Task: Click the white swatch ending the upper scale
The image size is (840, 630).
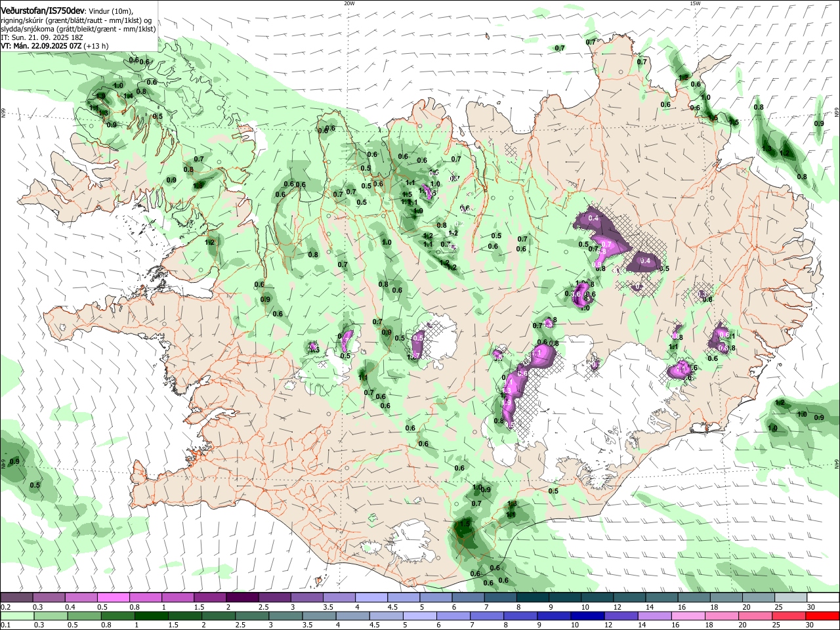Action: pyautogui.click(x=823, y=598)
